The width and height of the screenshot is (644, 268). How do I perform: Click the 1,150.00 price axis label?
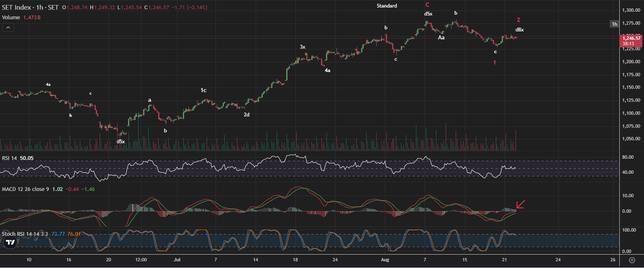tap(631, 88)
